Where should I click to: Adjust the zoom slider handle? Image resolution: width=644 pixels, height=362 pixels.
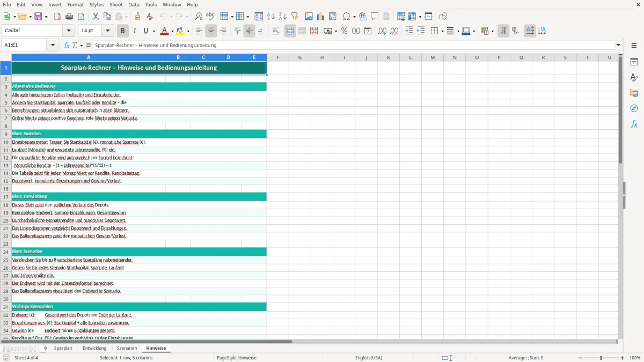coord(601,358)
